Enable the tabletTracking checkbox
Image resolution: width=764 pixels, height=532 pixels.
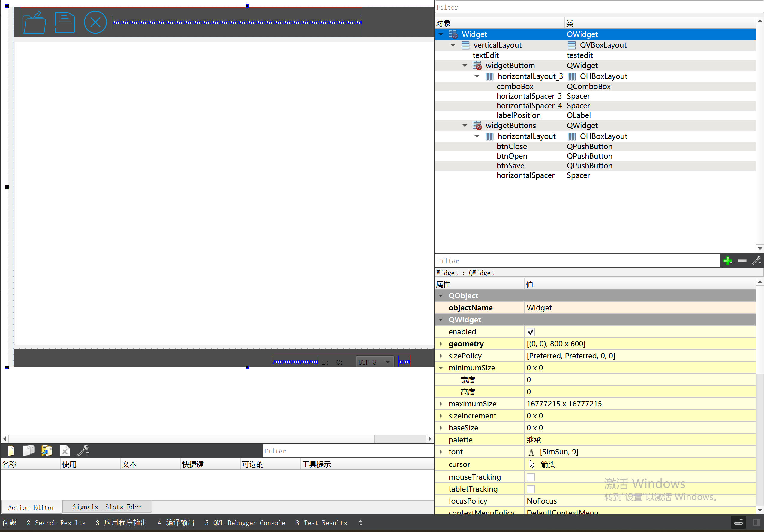531,489
